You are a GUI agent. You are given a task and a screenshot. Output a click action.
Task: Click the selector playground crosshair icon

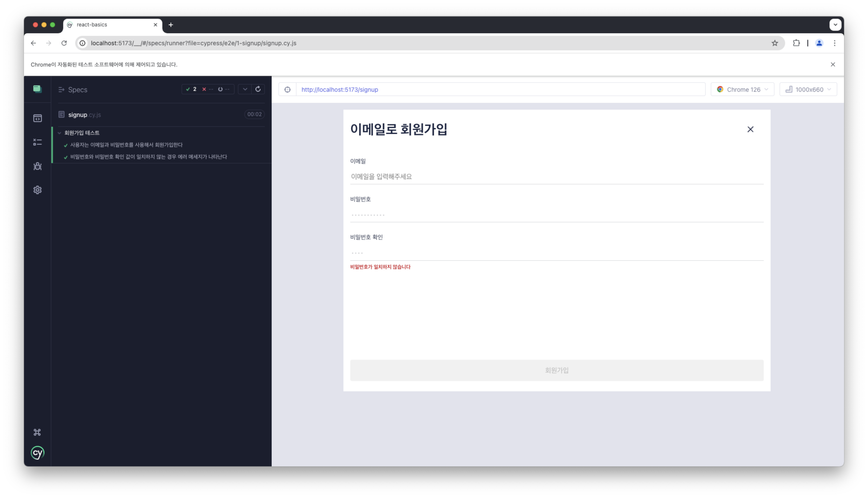[287, 90]
